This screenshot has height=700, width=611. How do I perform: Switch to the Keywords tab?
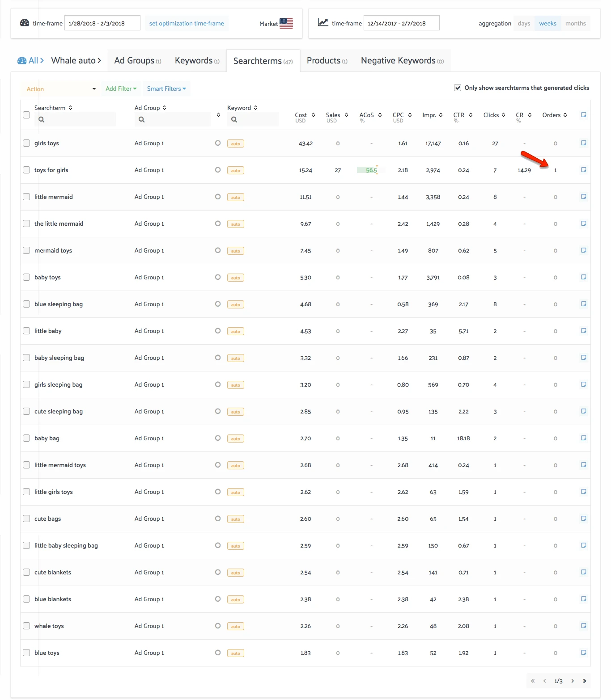pyautogui.click(x=197, y=60)
